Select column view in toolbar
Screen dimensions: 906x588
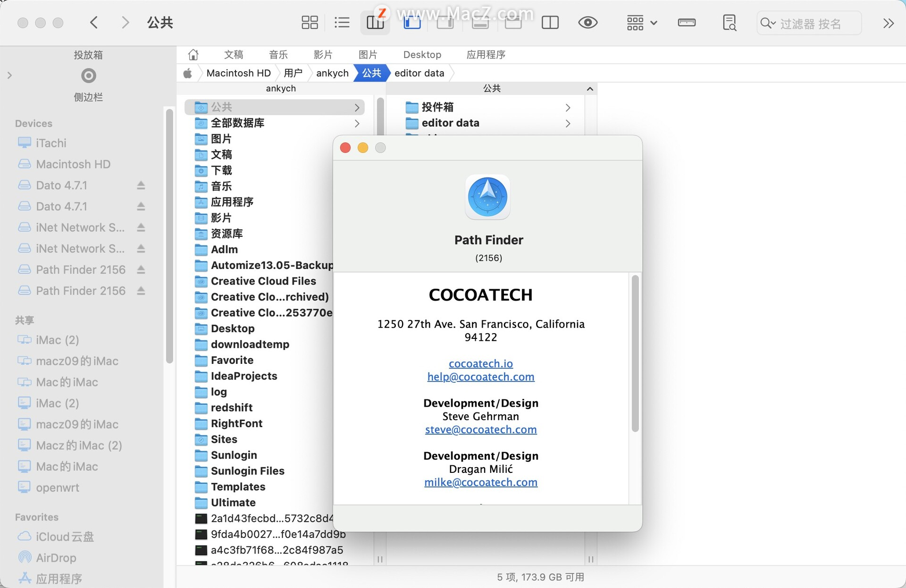click(375, 23)
